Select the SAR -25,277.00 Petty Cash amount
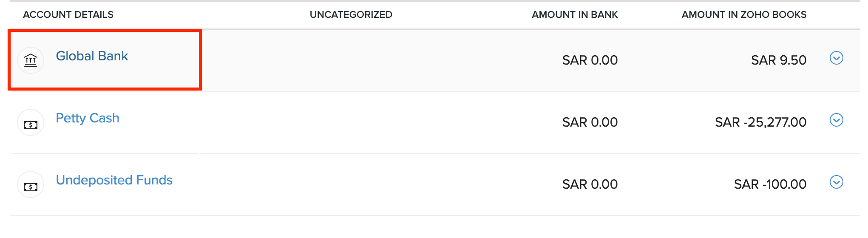868x238 pixels. pyautogui.click(x=760, y=122)
